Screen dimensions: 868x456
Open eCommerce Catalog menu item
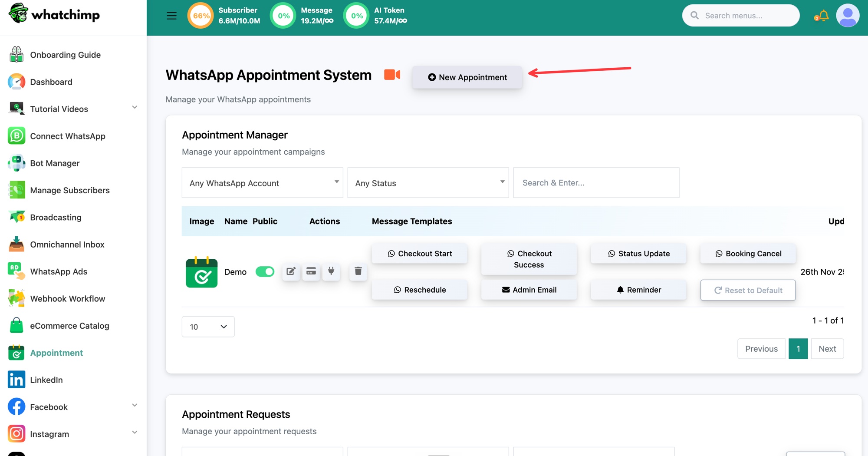coord(69,326)
